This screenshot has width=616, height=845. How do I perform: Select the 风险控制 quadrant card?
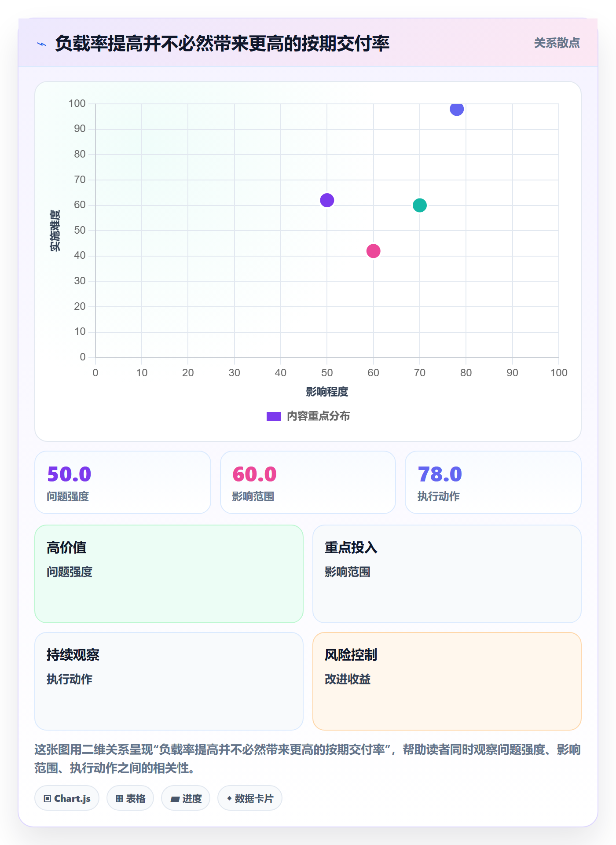[447, 681]
